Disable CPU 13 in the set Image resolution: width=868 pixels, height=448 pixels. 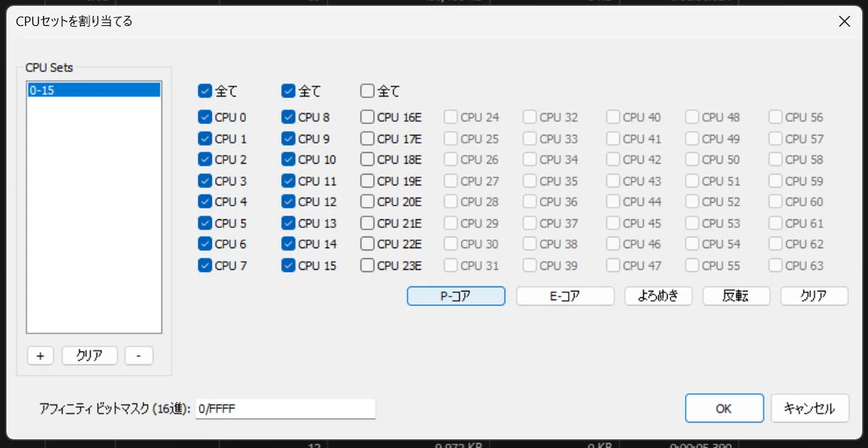[289, 223]
